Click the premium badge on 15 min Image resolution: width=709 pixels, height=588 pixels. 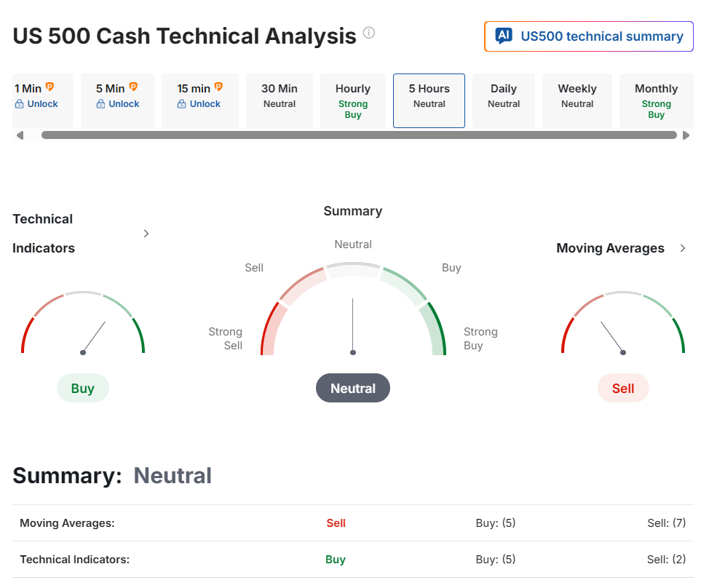218,87
